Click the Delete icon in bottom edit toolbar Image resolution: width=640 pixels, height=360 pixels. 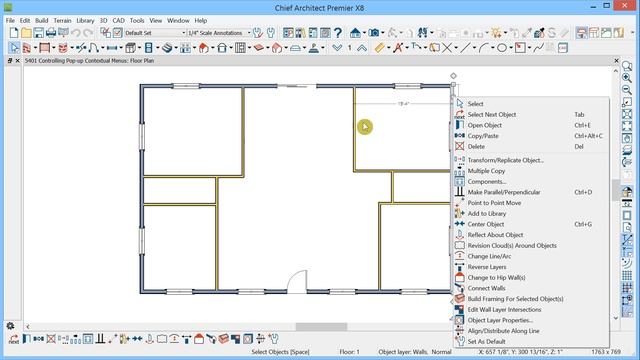tap(51, 339)
